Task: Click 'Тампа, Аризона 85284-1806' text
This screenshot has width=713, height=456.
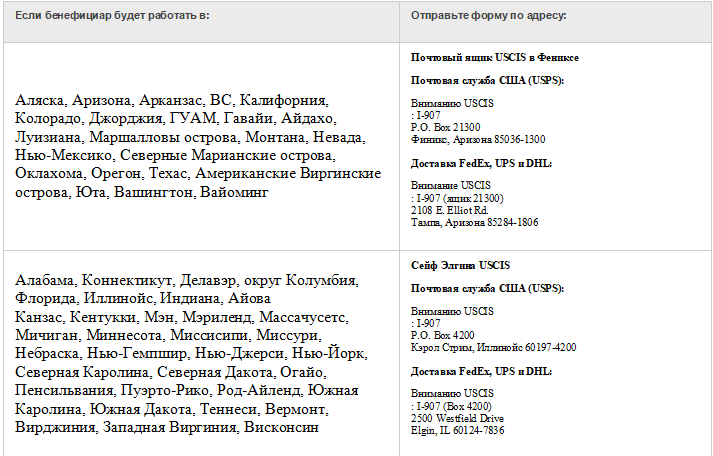Action: (474, 222)
